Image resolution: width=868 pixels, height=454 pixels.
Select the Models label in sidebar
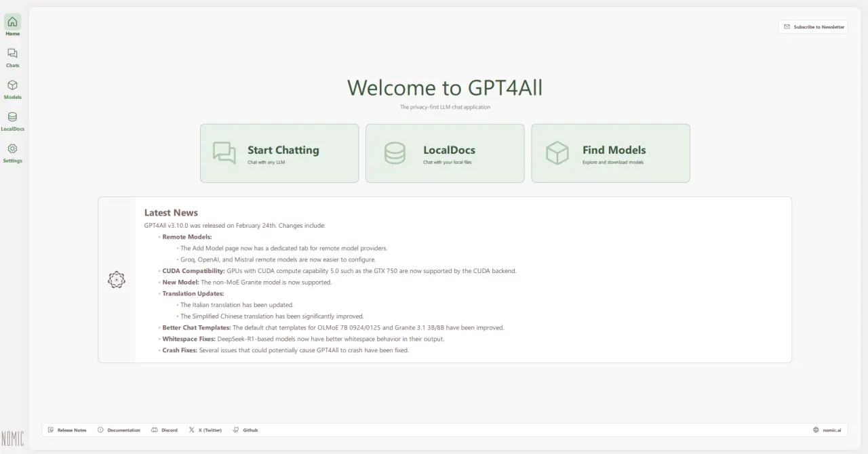(13, 98)
